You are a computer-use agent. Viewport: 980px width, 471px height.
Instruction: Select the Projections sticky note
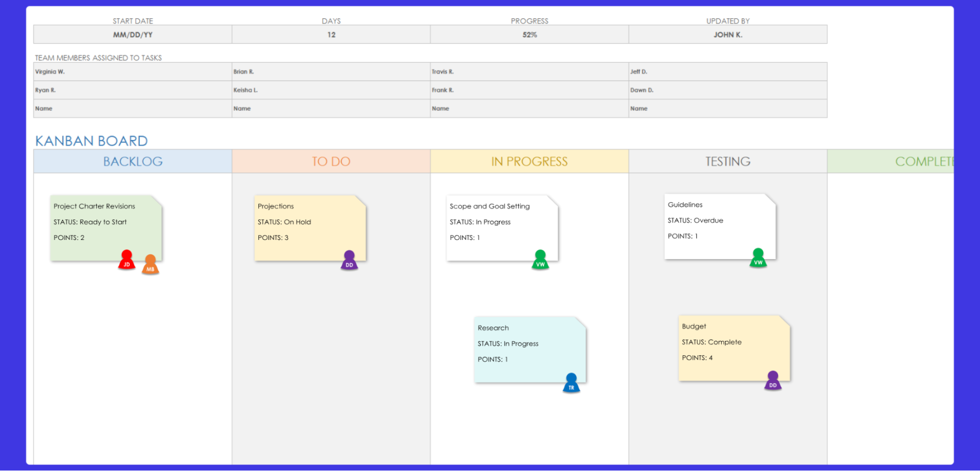tap(310, 228)
